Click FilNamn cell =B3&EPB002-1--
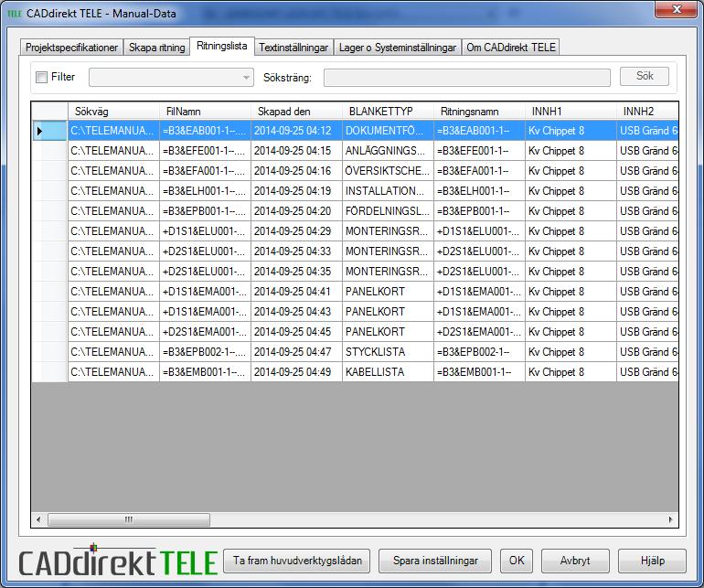The height and width of the screenshot is (588, 704). click(x=205, y=352)
